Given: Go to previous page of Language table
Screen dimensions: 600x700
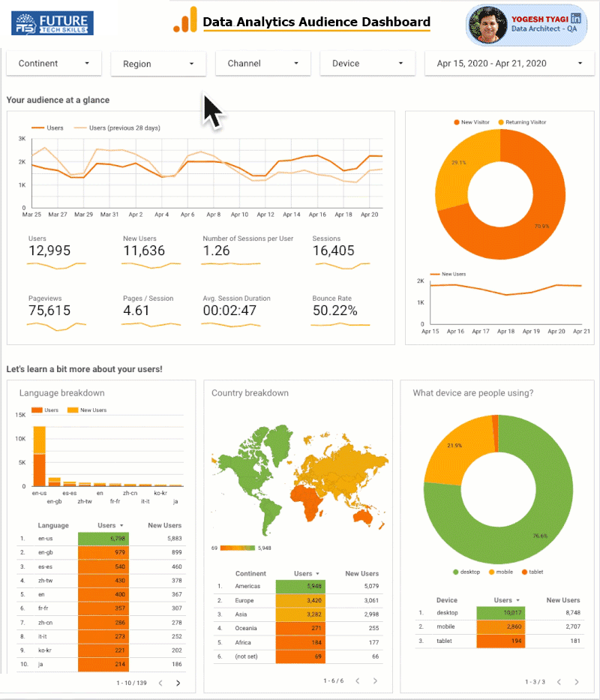Looking at the screenshot, I should coord(160,683).
